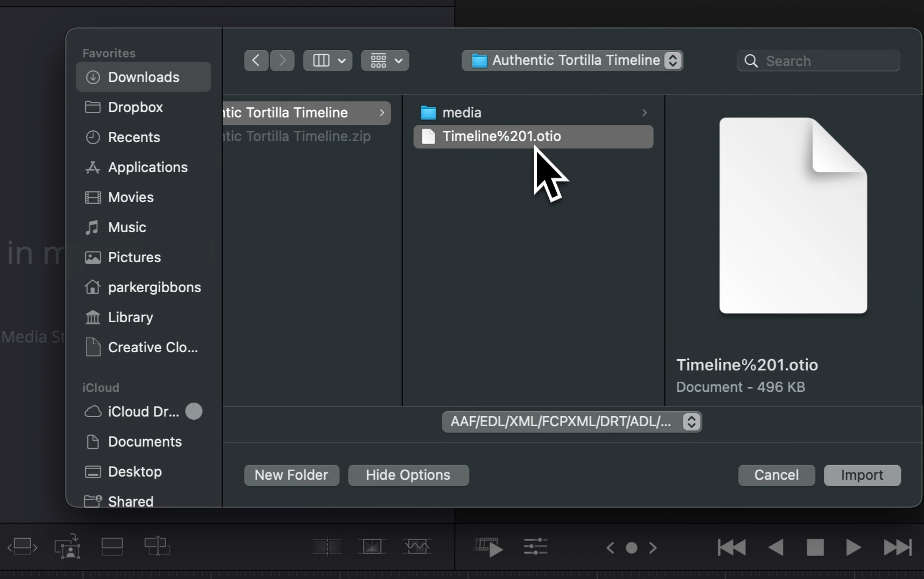924x579 pixels.
Task: Select the Tortilla Timeline.zip file row
Action: (307, 136)
